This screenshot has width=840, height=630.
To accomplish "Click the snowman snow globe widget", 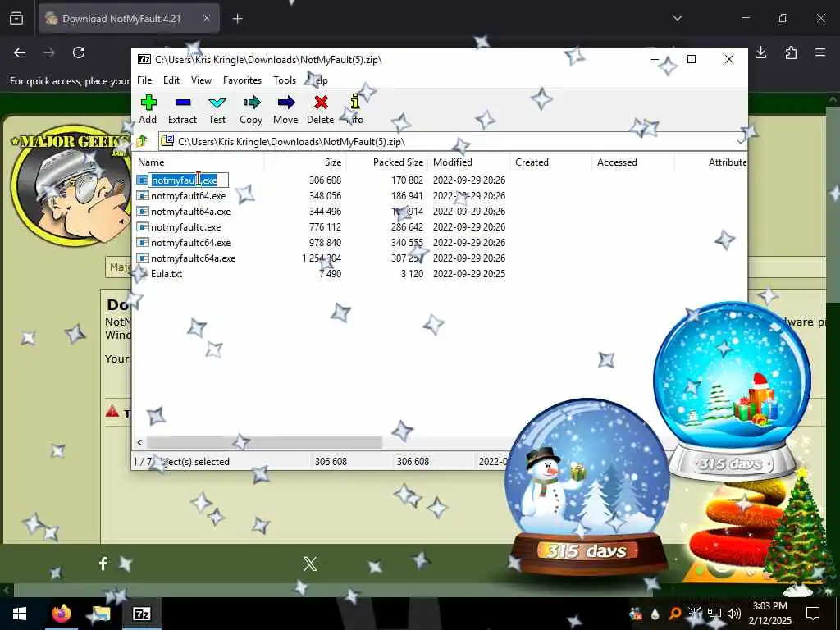I will click(x=587, y=487).
